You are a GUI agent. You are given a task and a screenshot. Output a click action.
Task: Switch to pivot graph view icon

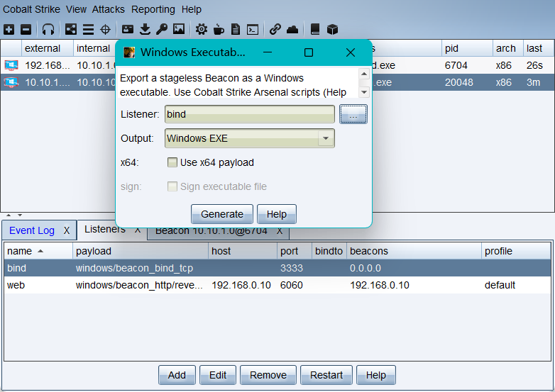point(71,29)
